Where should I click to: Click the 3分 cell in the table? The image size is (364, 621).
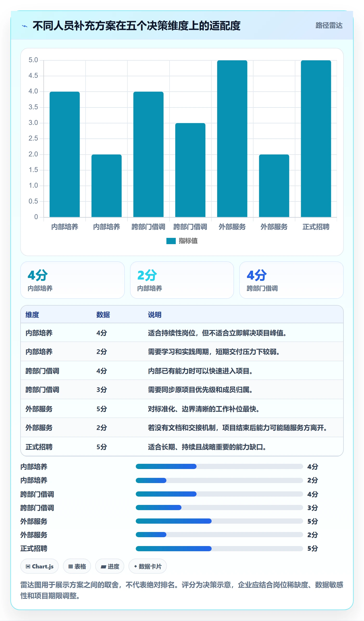point(102,390)
